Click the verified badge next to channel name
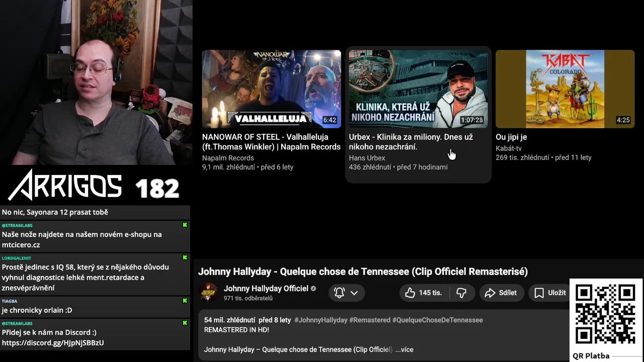This screenshot has height=362, width=644. (x=313, y=289)
